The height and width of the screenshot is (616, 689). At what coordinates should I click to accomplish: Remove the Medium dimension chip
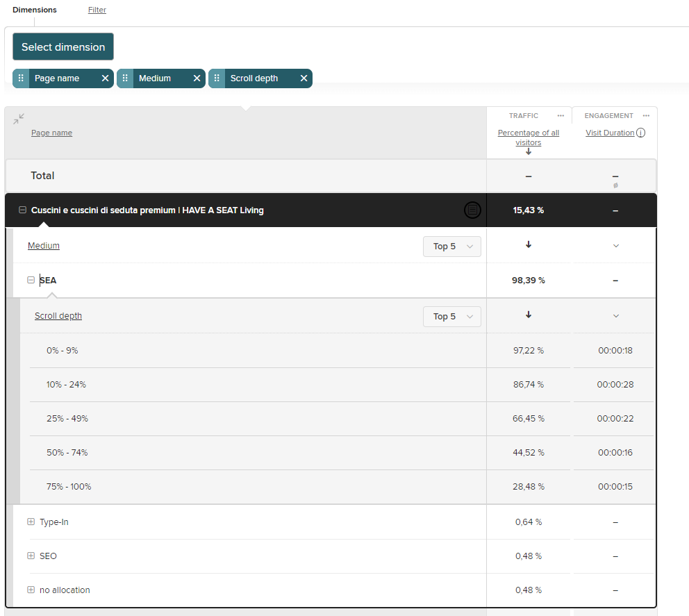tap(197, 78)
